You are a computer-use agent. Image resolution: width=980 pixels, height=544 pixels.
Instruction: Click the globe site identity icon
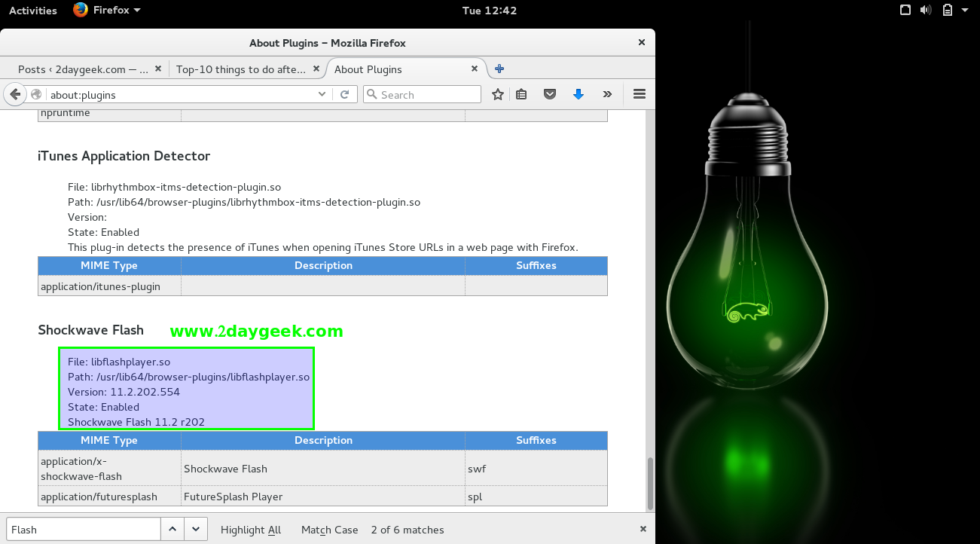[x=36, y=94]
